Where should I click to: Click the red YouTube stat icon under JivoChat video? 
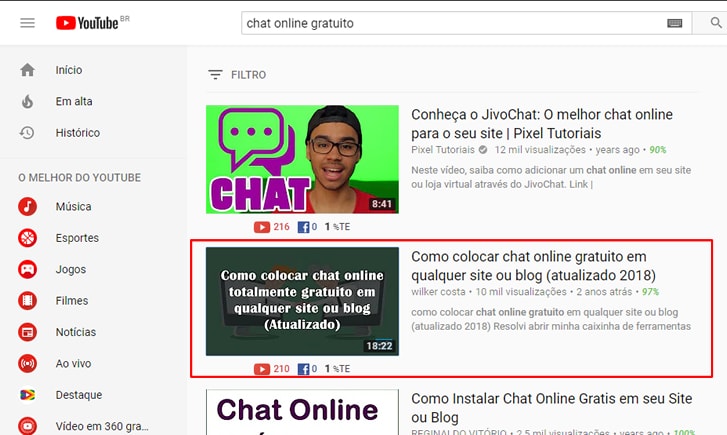point(262,227)
